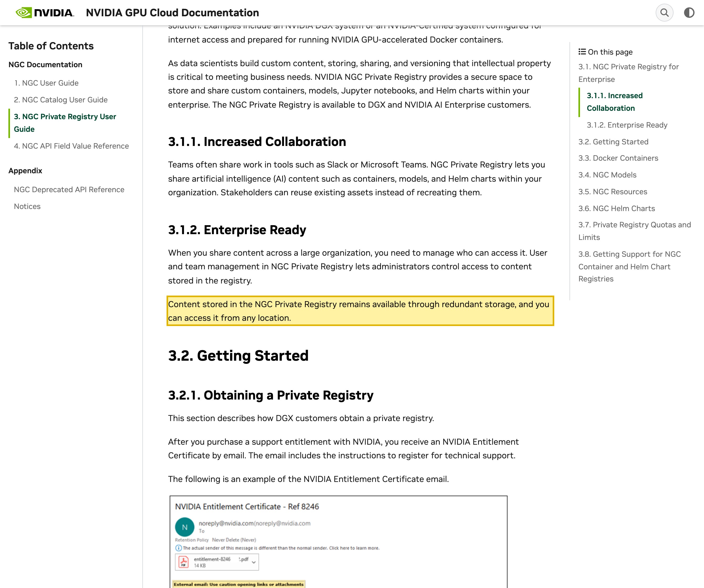Image resolution: width=704 pixels, height=588 pixels.
Task: Open 1. NGC User Guide
Action: coord(46,83)
